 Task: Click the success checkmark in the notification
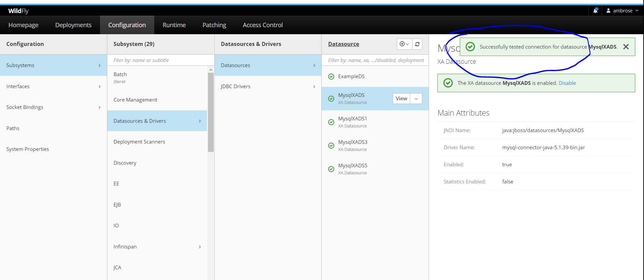[470, 47]
